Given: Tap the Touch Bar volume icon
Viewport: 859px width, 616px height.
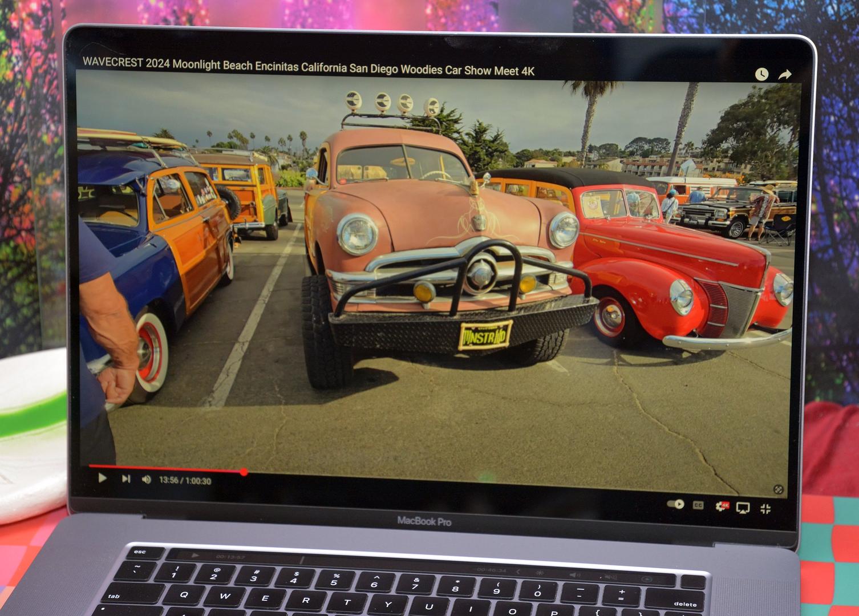Looking at the screenshot, I should click(576, 576).
